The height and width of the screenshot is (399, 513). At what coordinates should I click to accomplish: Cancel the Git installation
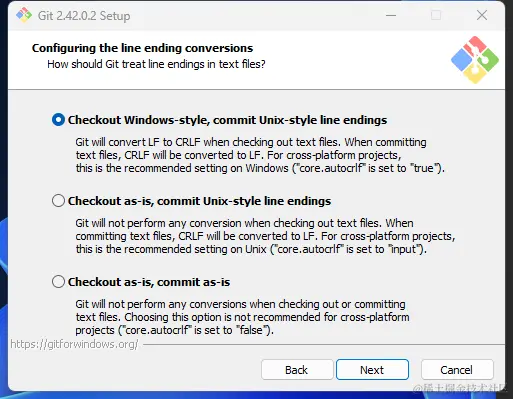coord(457,370)
